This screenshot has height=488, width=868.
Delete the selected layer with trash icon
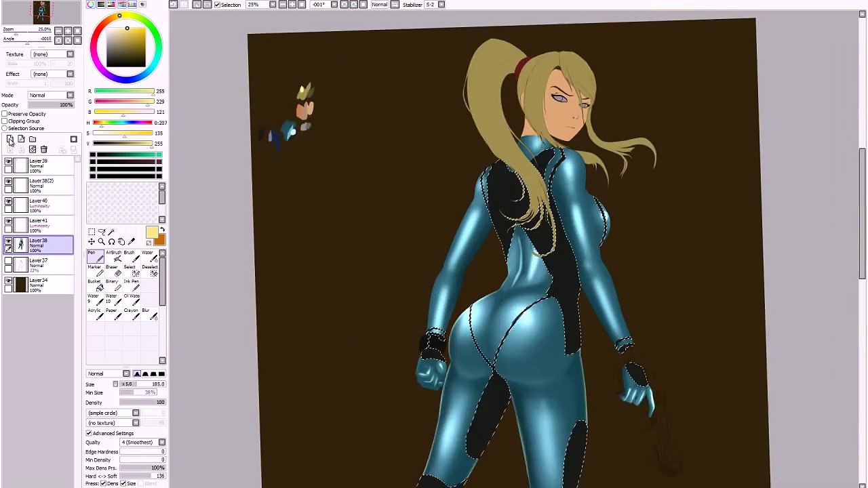click(44, 149)
